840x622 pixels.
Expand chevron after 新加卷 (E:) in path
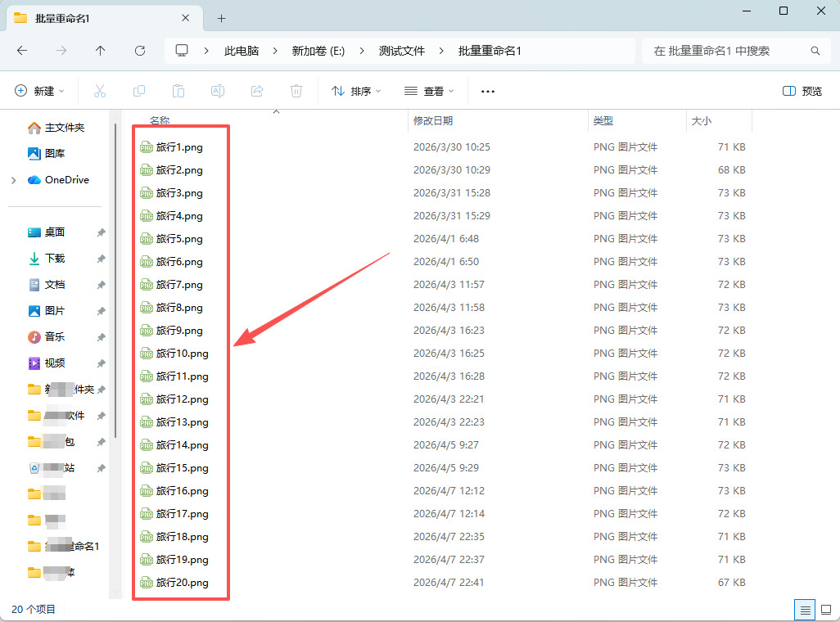tap(362, 51)
